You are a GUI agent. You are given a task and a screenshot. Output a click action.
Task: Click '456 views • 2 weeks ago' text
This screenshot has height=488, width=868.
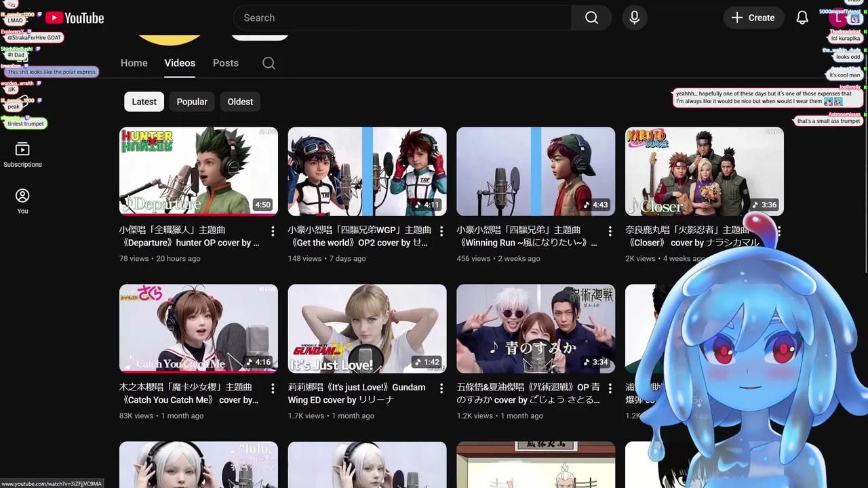point(498,258)
